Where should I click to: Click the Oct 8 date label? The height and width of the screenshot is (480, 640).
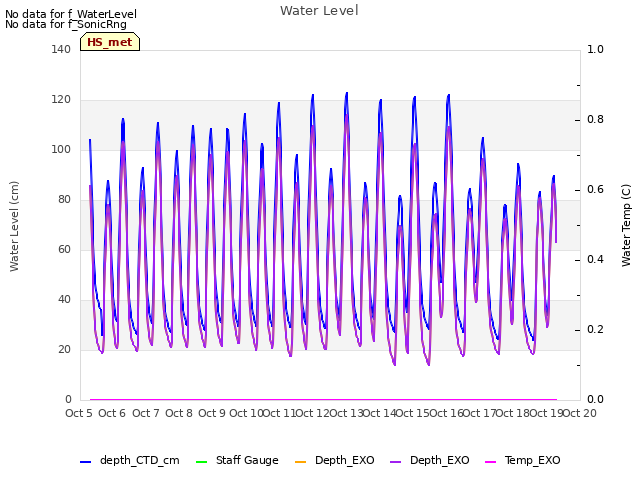[x=179, y=413]
